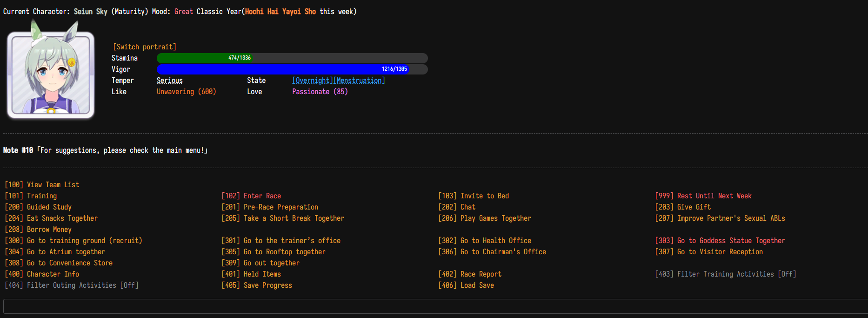This screenshot has height=318, width=868.
Task: Choose Go out together option 309
Action: pos(260,263)
